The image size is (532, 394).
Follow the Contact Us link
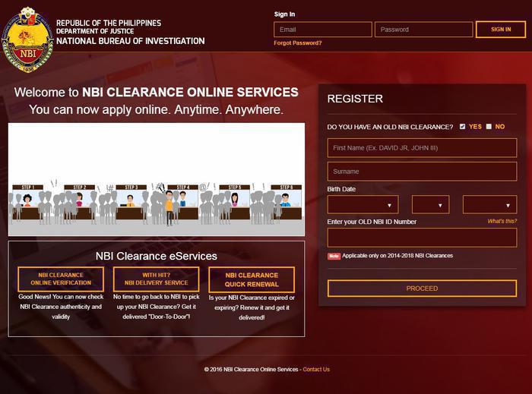point(316,369)
